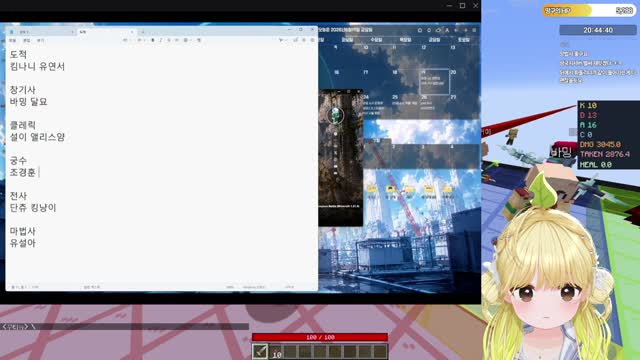Viewport: 640px width, 360px height.
Task: Click the A 16 assists stat
Action: point(588,125)
